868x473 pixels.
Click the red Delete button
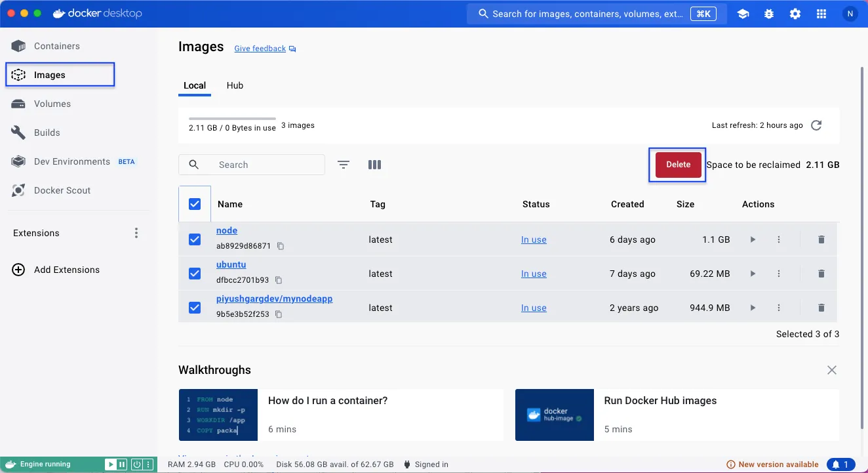click(x=678, y=165)
